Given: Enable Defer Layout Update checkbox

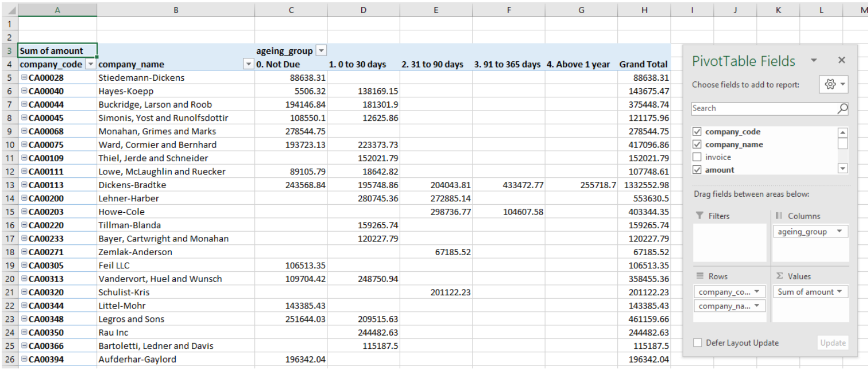Looking at the screenshot, I should pyautogui.click(x=697, y=343).
